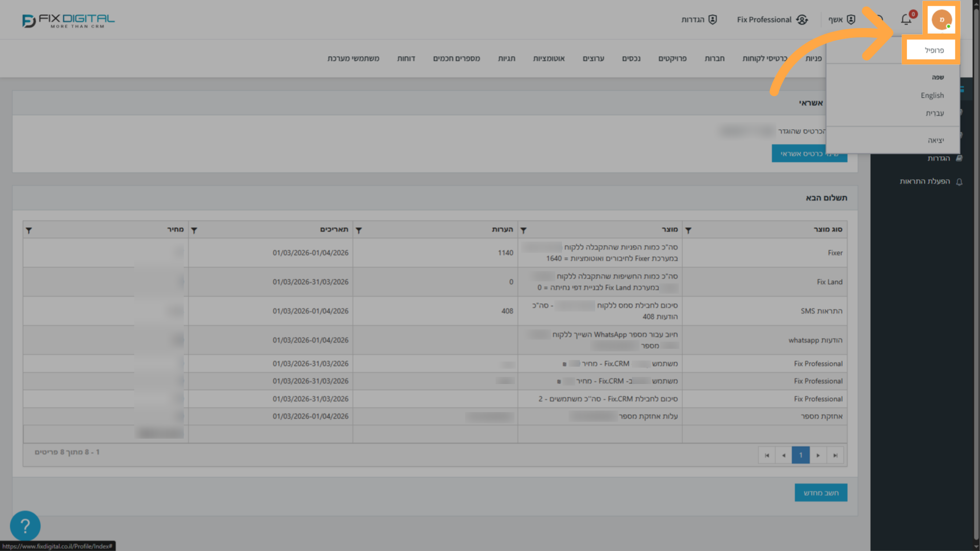Select page 1 in the pager
Screen dimensions: 980x551
click(801, 455)
